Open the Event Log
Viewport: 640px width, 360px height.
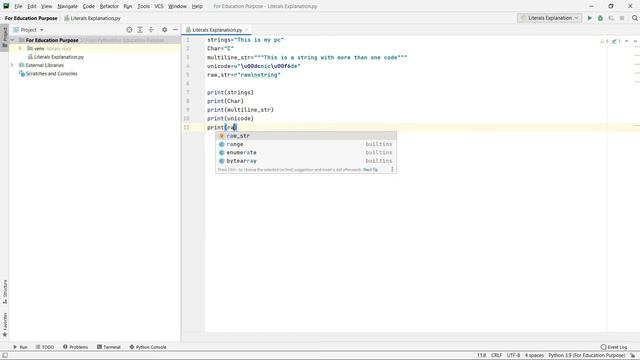tap(614, 347)
